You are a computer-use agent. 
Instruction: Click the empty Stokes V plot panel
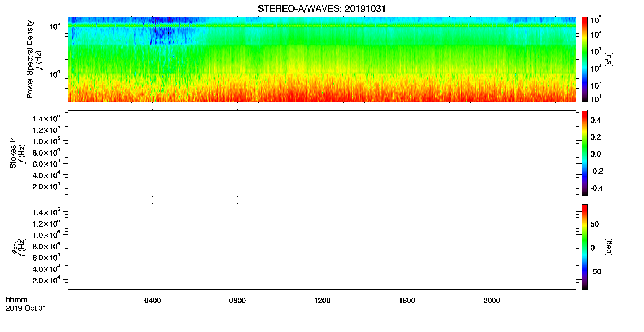click(x=322, y=153)
